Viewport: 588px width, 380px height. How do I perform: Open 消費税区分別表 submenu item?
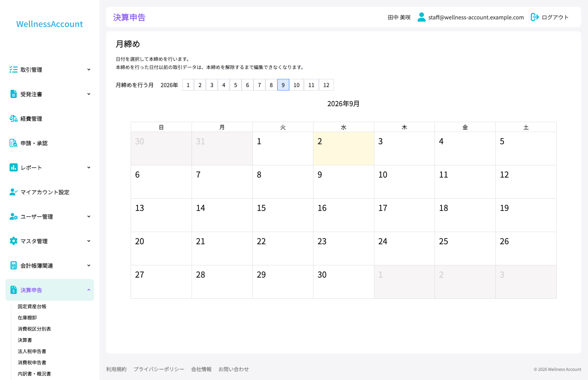(x=34, y=329)
